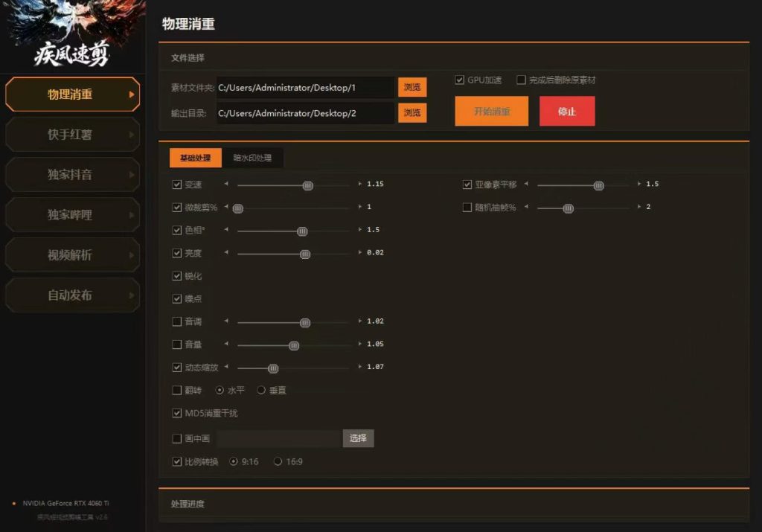This screenshot has width=762, height=532.
Task: Switch to the 基础处理 tab
Action: tap(196, 158)
